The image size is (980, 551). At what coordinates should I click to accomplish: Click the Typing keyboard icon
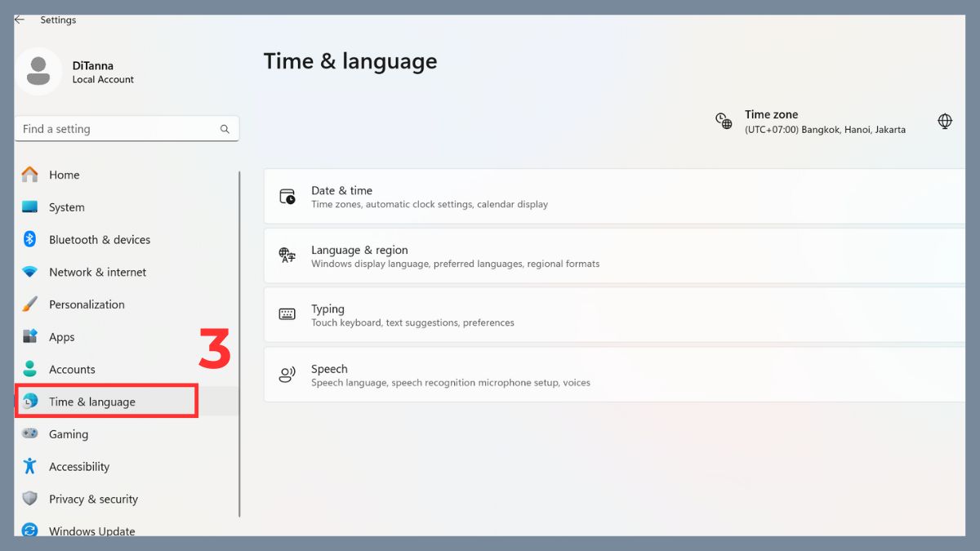[287, 314]
